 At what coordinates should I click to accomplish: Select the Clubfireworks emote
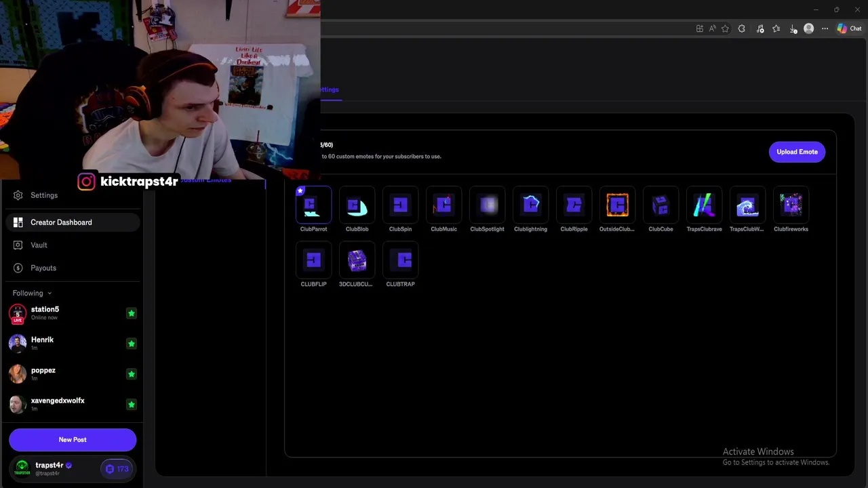click(x=791, y=205)
